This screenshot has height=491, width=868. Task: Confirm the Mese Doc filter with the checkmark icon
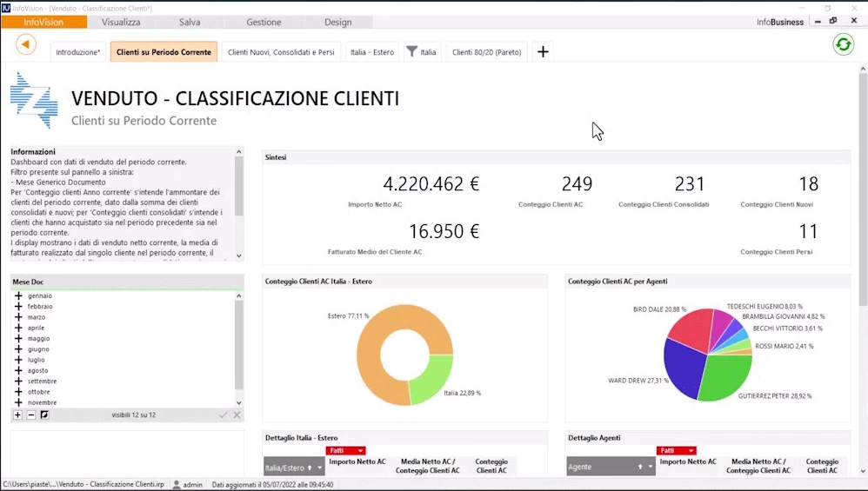(x=224, y=415)
